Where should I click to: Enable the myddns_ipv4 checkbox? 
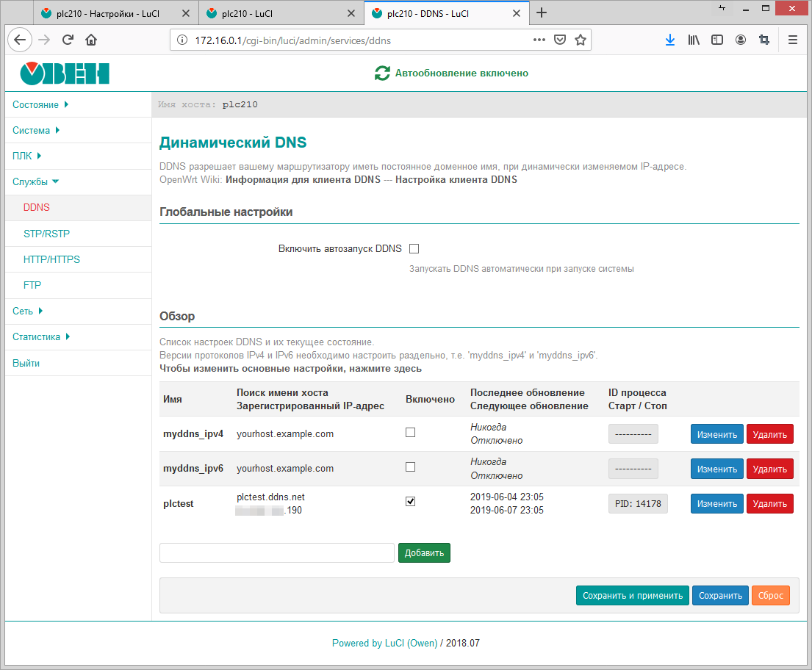coord(411,433)
